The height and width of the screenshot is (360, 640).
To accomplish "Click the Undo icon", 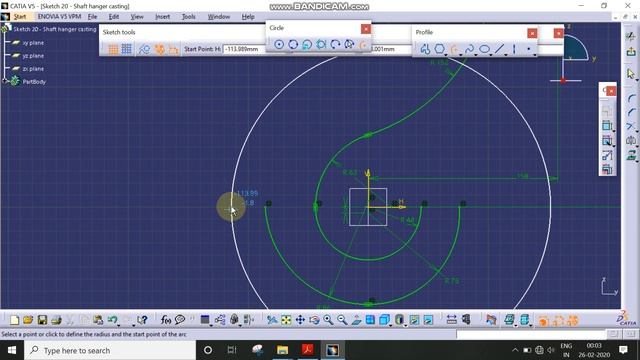I will point(112,320).
